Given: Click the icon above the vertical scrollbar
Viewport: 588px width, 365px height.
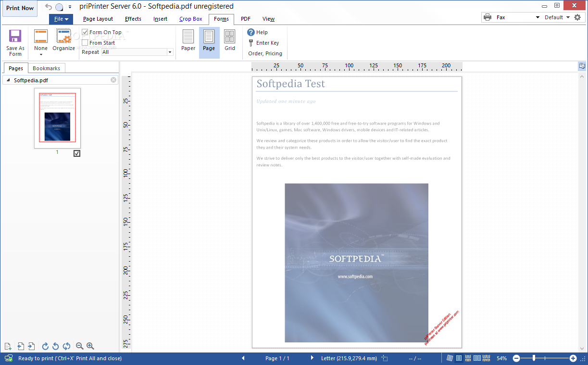Looking at the screenshot, I should (582, 66).
